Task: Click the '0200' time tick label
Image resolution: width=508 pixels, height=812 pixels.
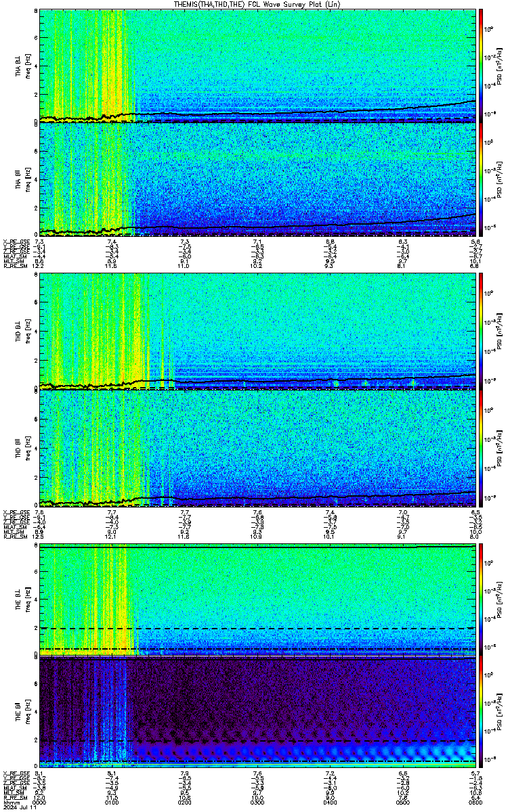Action: pos(185,802)
